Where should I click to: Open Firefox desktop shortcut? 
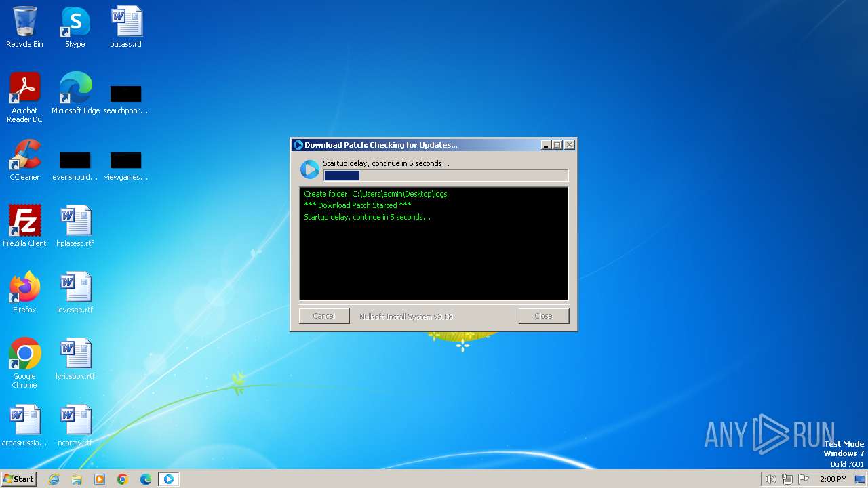[24, 292]
